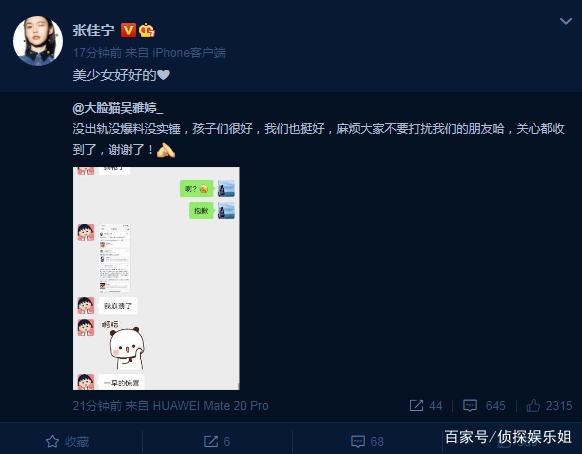This screenshot has width=582, height=454.
Task: Open the iPhone客户端 source link
Action: tap(189, 53)
